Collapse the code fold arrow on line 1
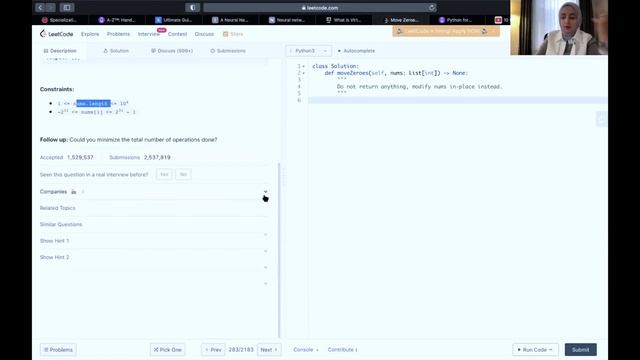Screen dimensions: 640x360 pos(304,66)
